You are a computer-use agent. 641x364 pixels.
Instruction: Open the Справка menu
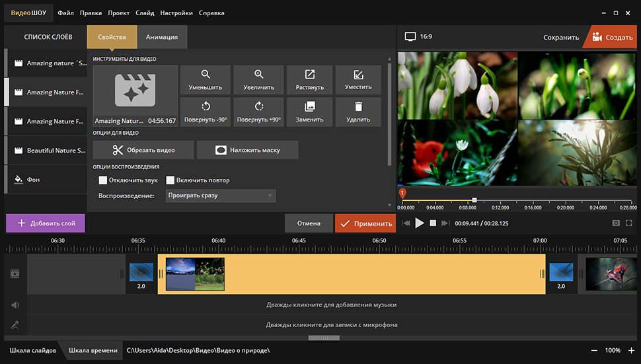pyautogui.click(x=211, y=13)
